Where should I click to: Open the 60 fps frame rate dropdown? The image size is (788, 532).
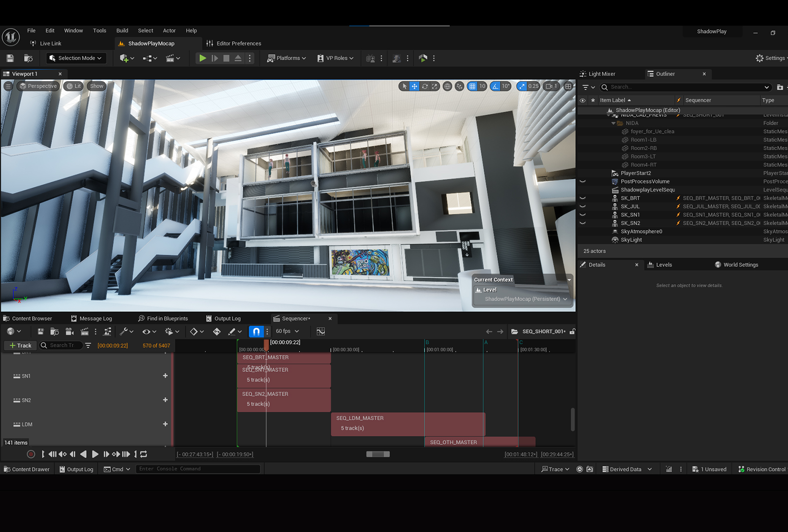point(287,332)
